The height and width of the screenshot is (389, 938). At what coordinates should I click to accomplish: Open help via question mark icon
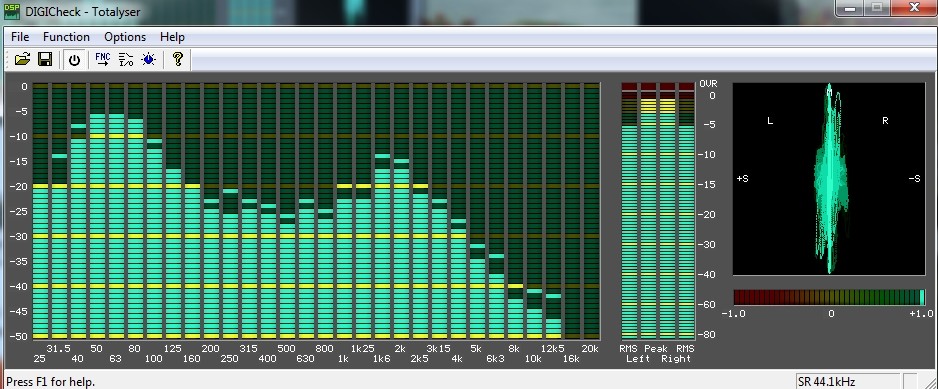[177, 59]
